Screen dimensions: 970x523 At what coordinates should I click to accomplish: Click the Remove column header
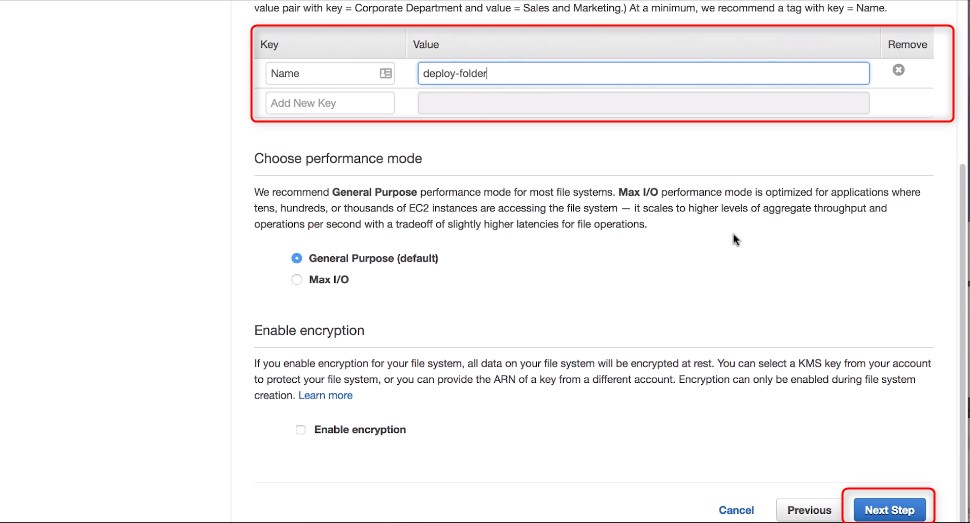coord(908,45)
